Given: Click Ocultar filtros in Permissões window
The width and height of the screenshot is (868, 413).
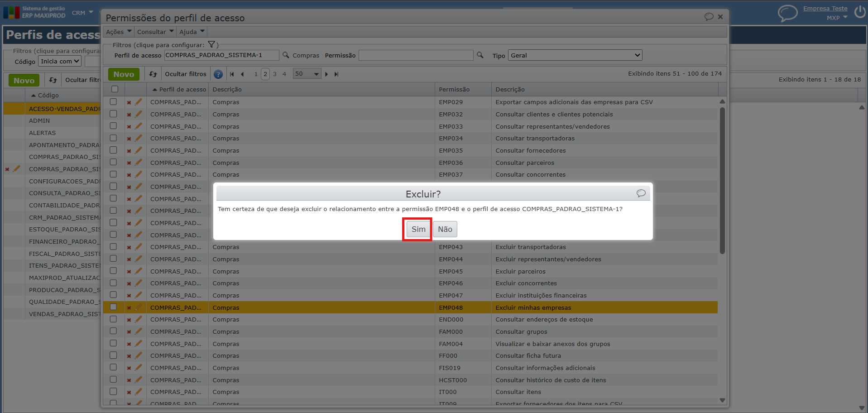Looking at the screenshot, I should (x=186, y=74).
